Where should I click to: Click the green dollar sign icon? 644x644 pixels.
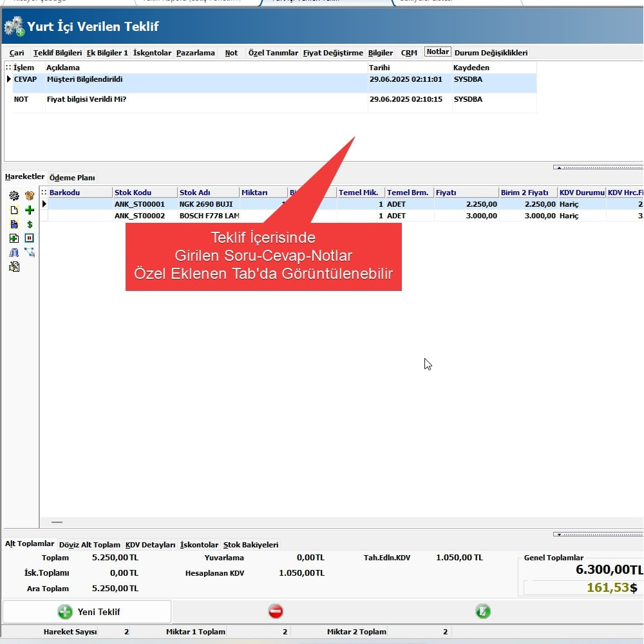point(30,224)
